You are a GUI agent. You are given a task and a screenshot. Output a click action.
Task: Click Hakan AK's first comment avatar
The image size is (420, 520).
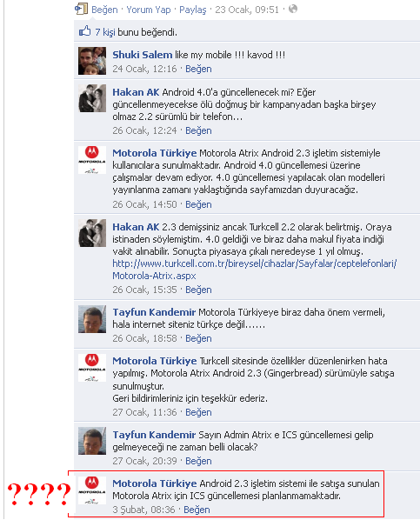(92, 98)
